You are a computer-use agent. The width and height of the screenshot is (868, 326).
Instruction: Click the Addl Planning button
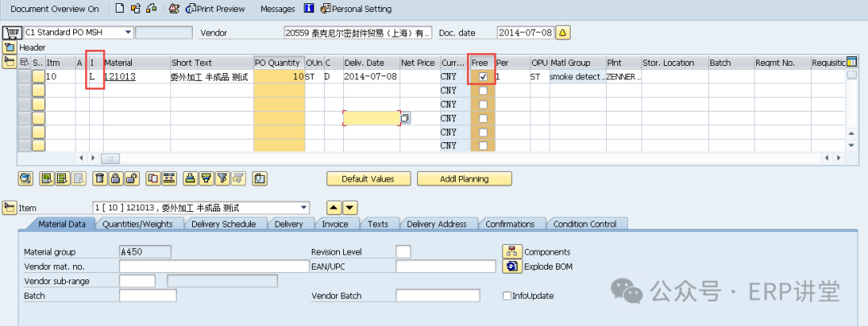coord(464,178)
